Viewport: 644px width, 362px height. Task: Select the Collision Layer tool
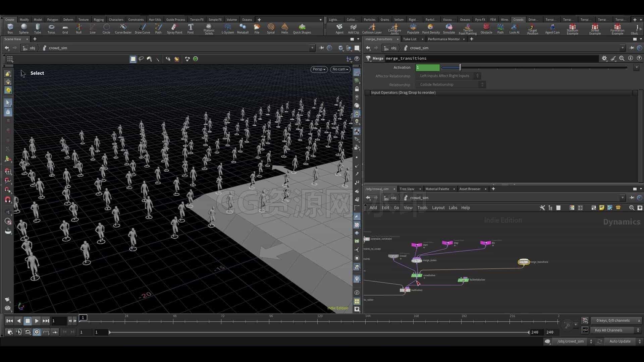pos(372,29)
